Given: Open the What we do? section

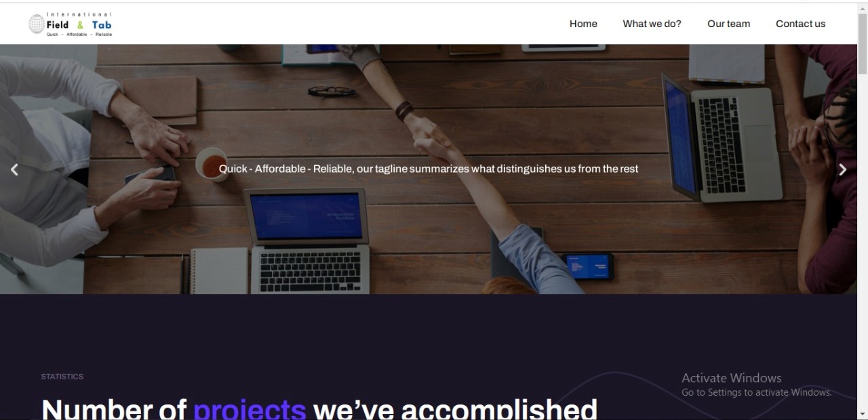Looking at the screenshot, I should tap(652, 24).
